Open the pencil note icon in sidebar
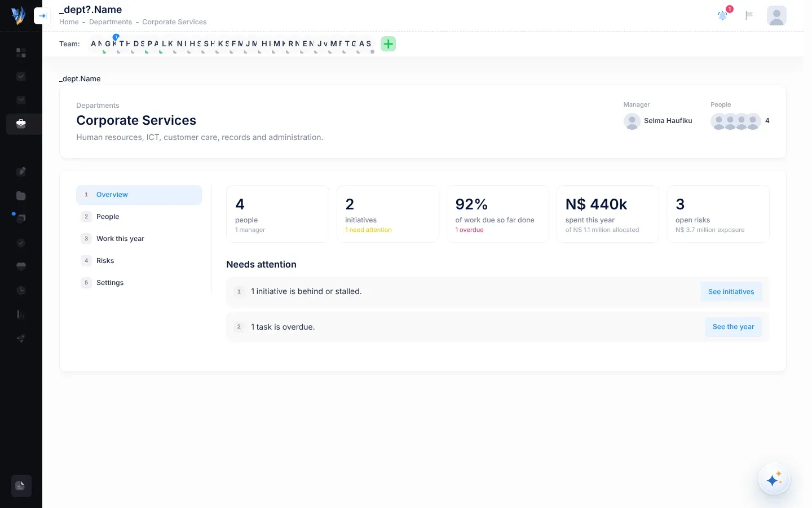 click(21, 172)
